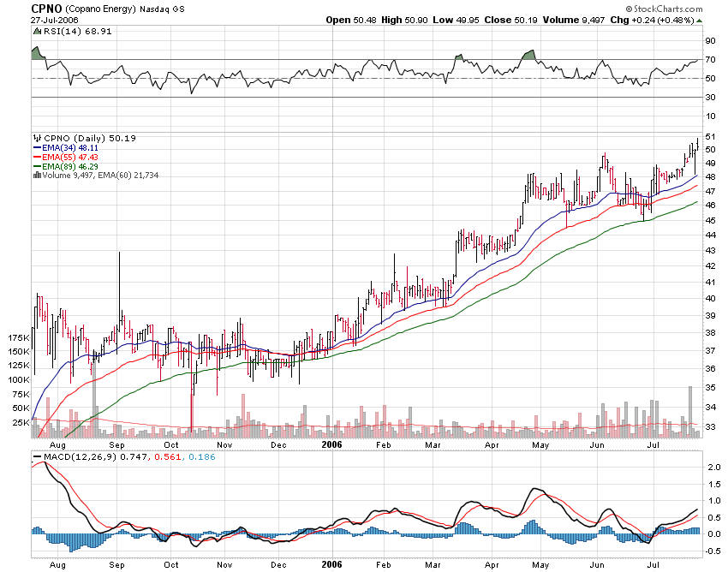Image resolution: width=728 pixels, height=572 pixels.
Task: Click the -0.5 MACD axis label
Action: (x=713, y=551)
